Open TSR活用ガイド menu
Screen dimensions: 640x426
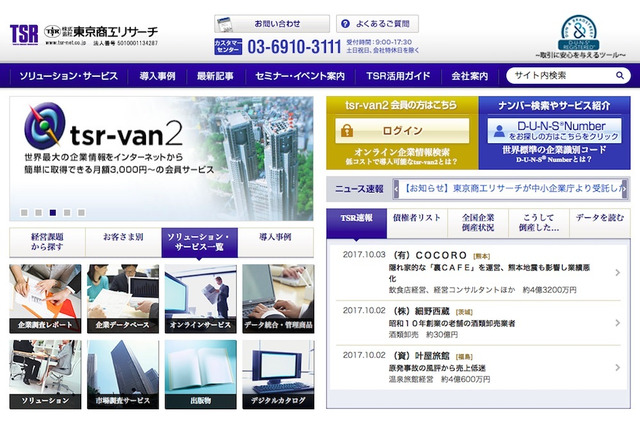coord(398,76)
